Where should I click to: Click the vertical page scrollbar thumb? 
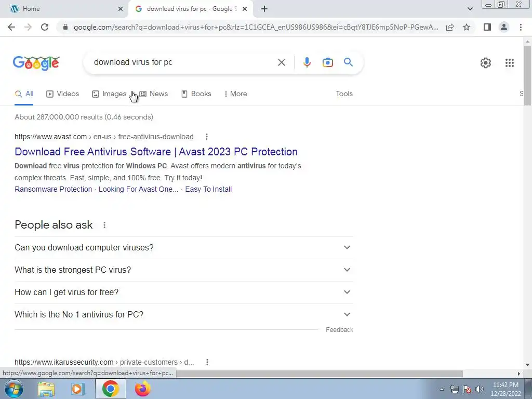point(527,75)
